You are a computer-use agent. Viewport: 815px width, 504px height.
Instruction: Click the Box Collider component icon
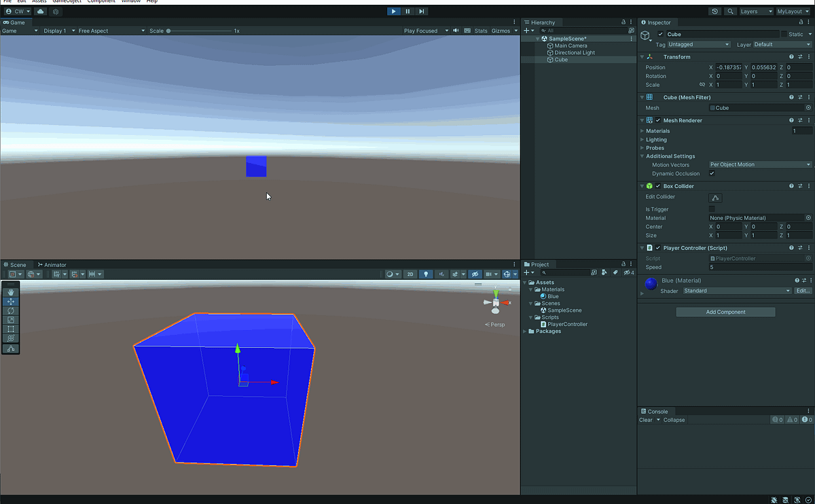pos(651,185)
